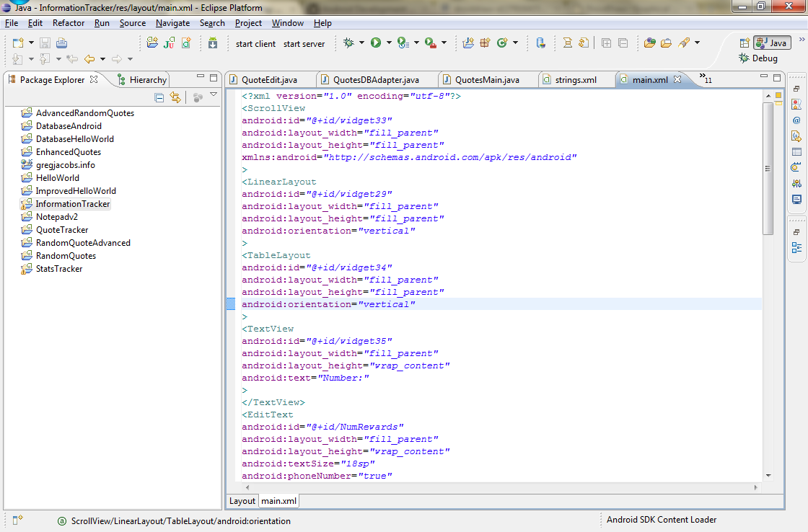Image resolution: width=808 pixels, height=532 pixels.
Task: Switch to the Java perspective
Action: [772, 43]
